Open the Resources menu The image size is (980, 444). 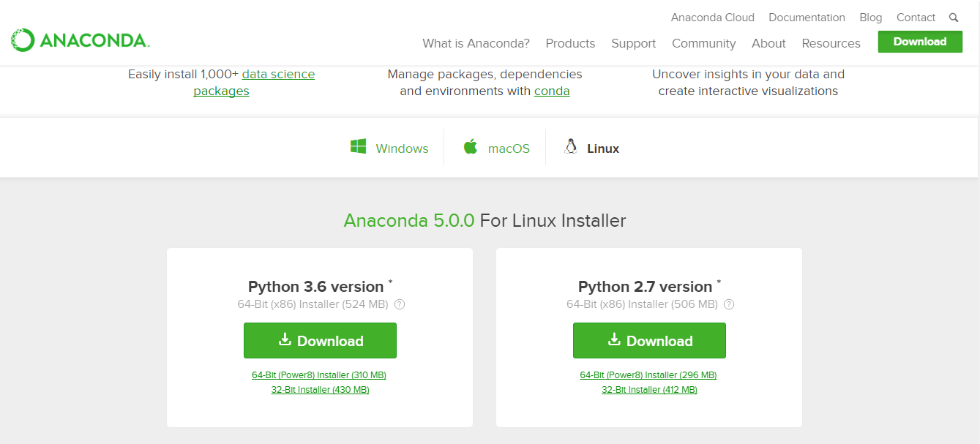tap(831, 43)
